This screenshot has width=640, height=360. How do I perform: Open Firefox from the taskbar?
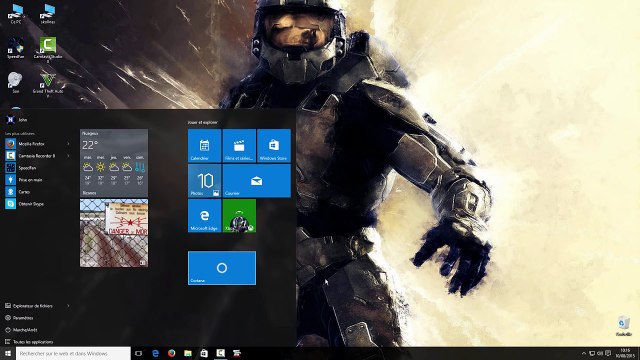tap(171, 353)
